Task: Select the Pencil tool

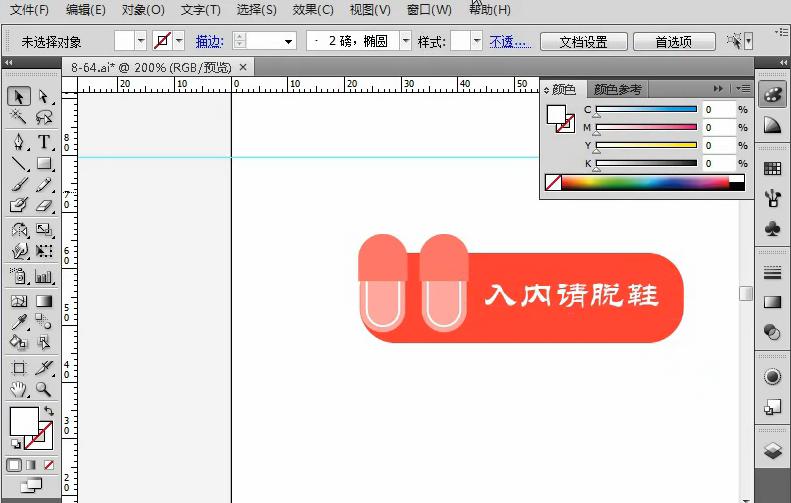Action: point(44,185)
